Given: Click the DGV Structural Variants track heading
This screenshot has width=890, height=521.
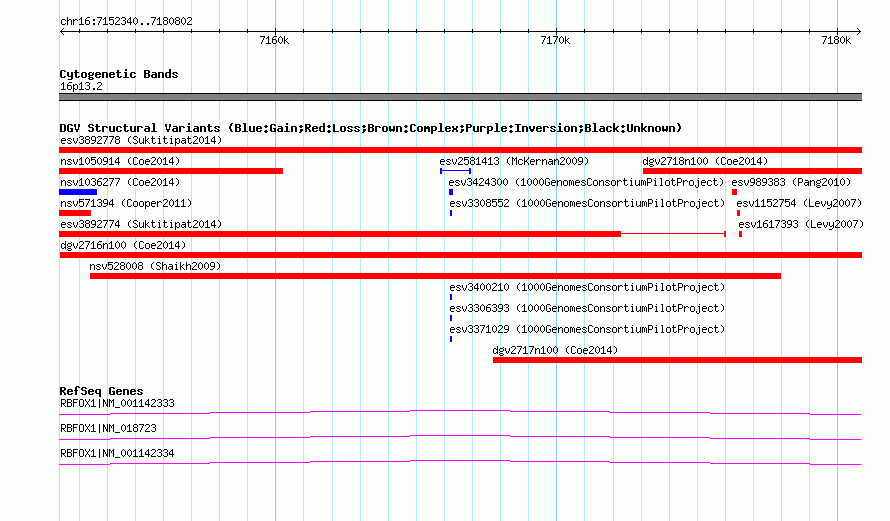Looking at the screenshot, I should tap(371, 128).
